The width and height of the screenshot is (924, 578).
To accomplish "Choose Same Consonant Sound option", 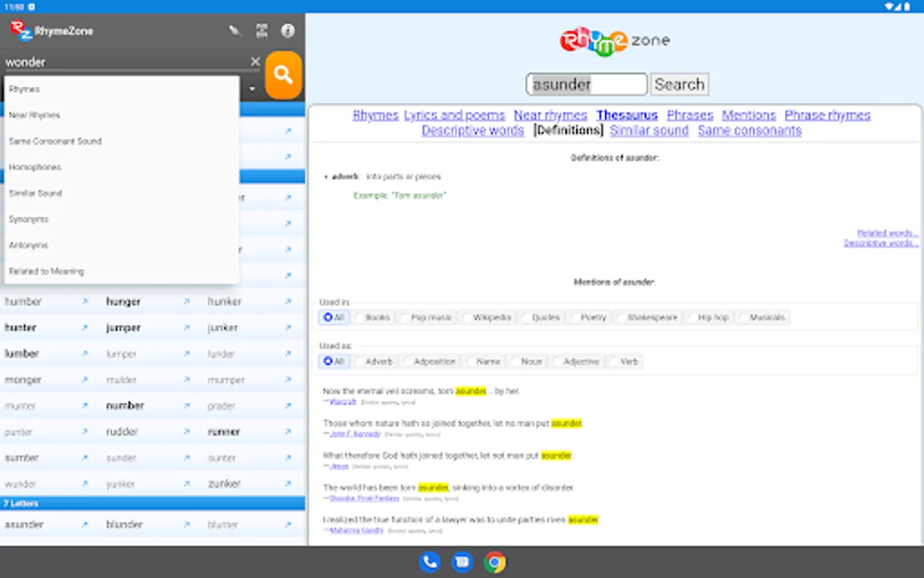I will (121, 141).
